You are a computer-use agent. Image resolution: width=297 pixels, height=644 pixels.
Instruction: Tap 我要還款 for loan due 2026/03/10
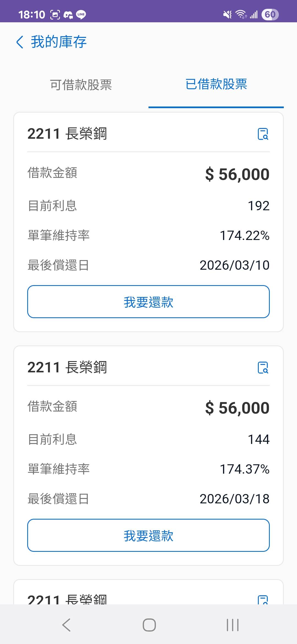(148, 302)
